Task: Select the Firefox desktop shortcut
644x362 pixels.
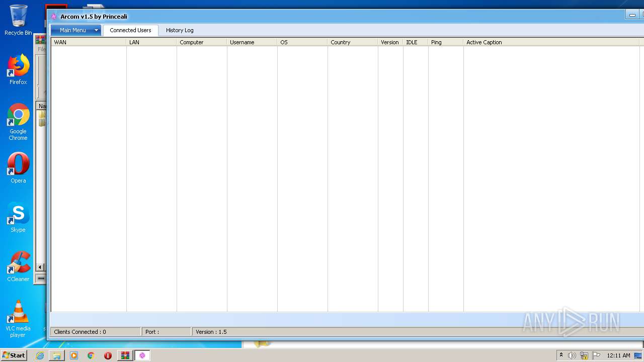Action: pos(18,69)
